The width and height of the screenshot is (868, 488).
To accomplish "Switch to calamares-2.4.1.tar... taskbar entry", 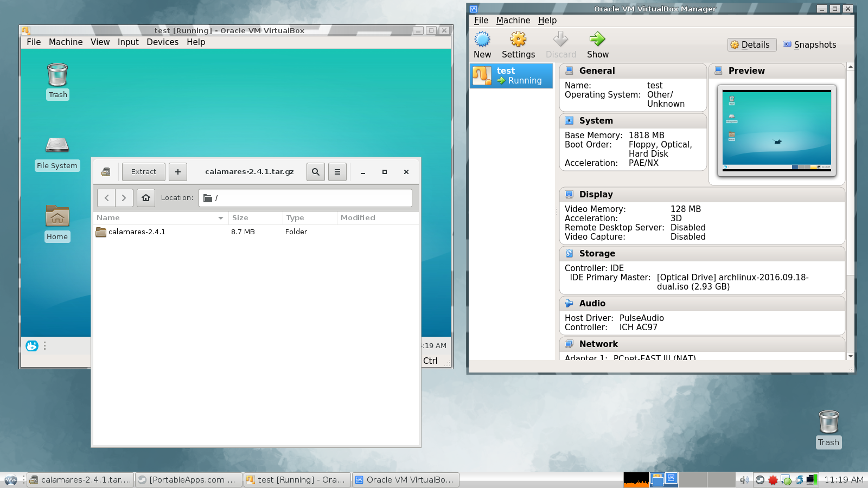I will [x=80, y=480].
